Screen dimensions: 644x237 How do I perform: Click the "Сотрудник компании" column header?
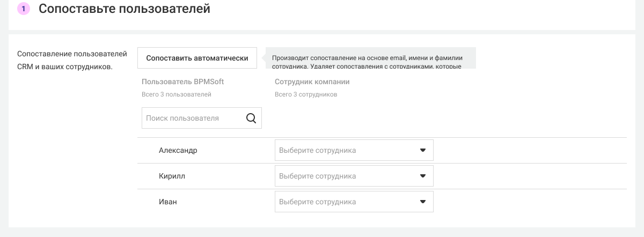pos(312,82)
